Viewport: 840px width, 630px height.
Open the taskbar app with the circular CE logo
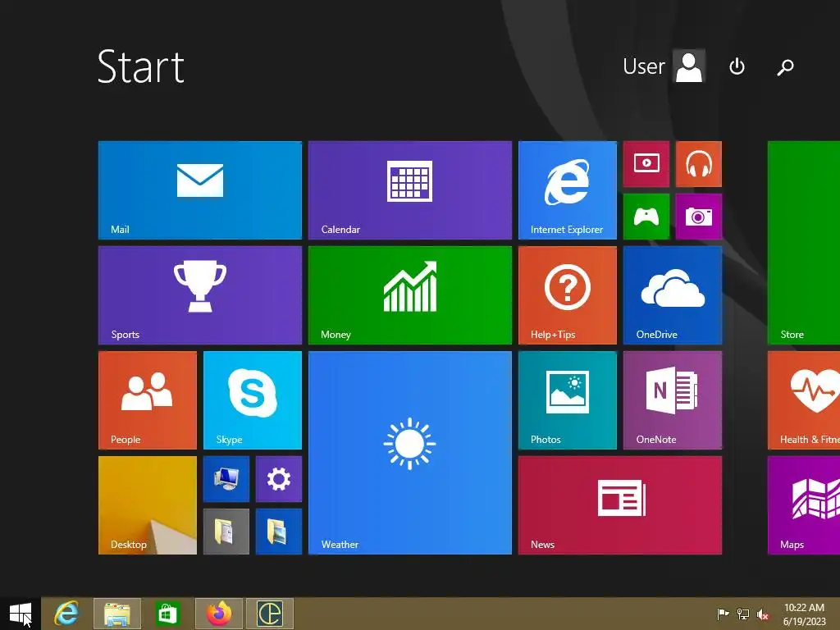(269, 614)
